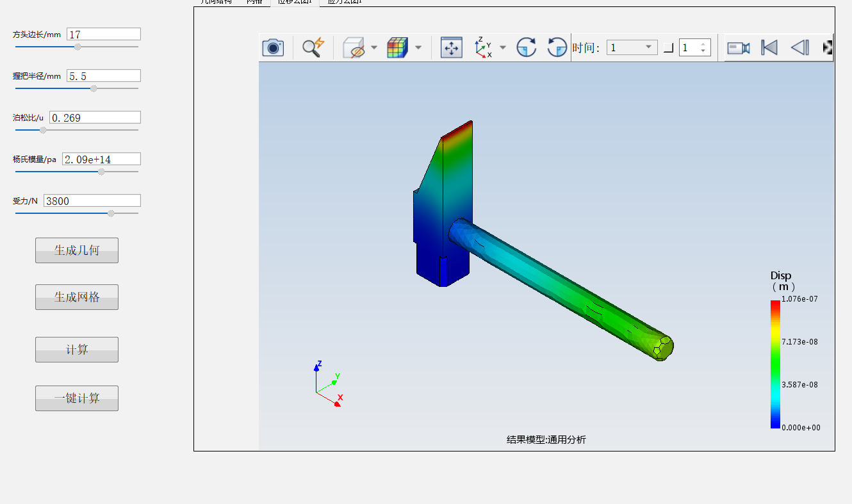Viewport: 852px width, 504px height.
Task: Click the 结果模型:通用分析 caption text
Action: pos(546,439)
